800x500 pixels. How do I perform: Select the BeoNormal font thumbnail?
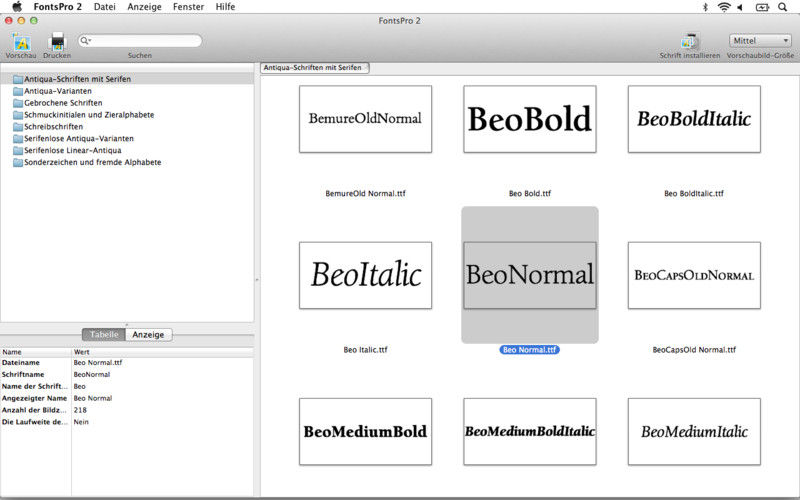click(x=530, y=275)
